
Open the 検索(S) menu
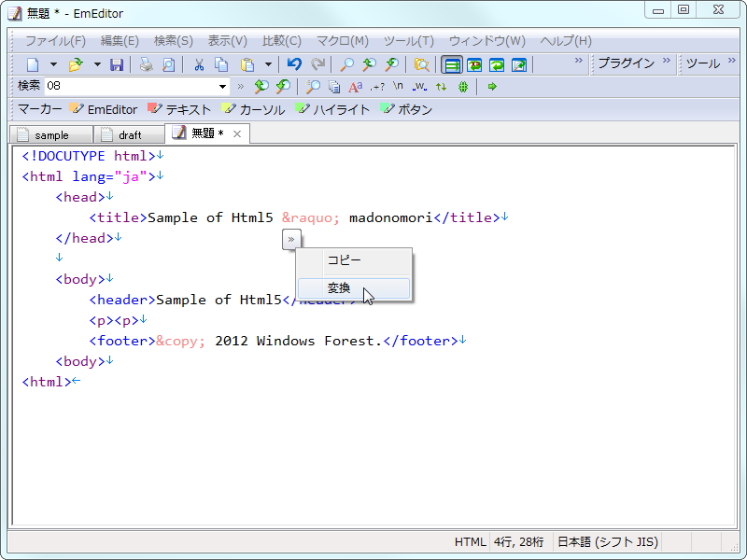[174, 41]
